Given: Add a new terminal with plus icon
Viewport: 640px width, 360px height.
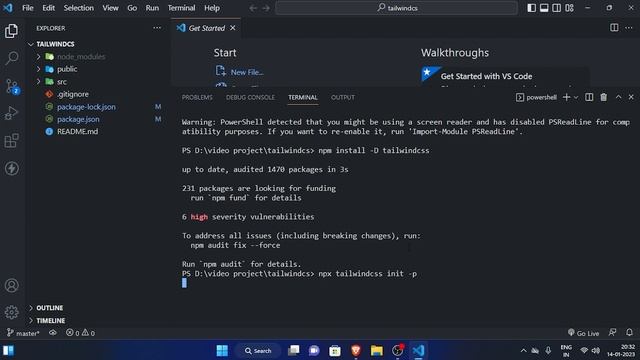Looking at the screenshot, I should (x=566, y=97).
